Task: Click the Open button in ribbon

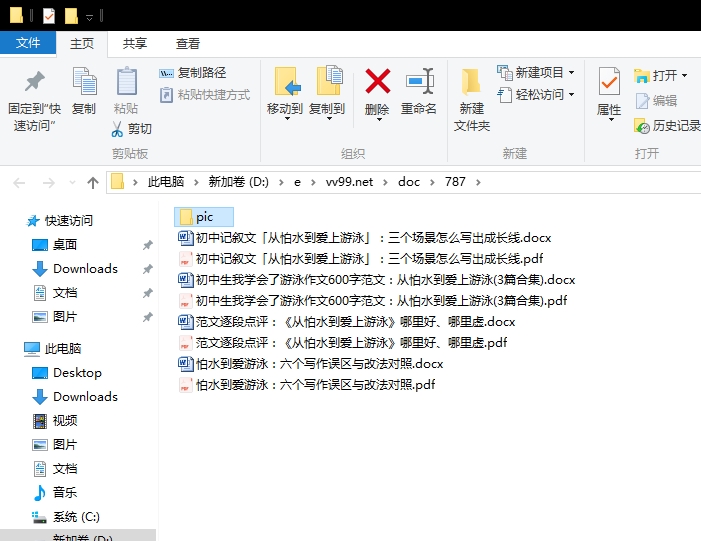Action: (661, 75)
